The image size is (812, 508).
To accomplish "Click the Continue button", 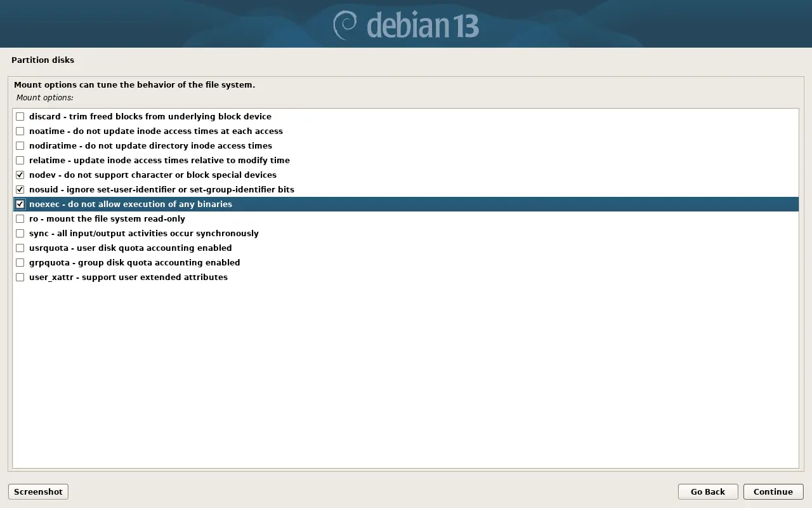I will click(773, 491).
